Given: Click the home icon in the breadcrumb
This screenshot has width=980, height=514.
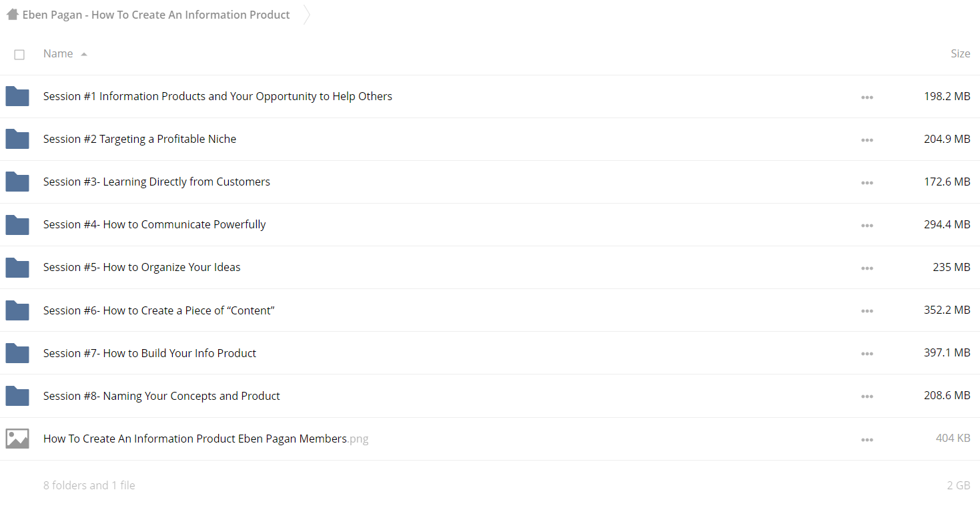Looking at the screenshot, I should coord(13,14).
